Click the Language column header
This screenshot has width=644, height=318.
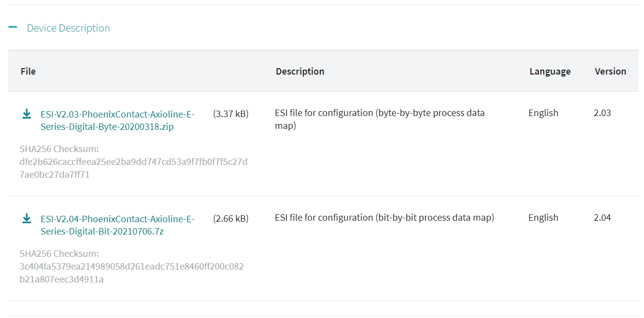coord(550,72)
